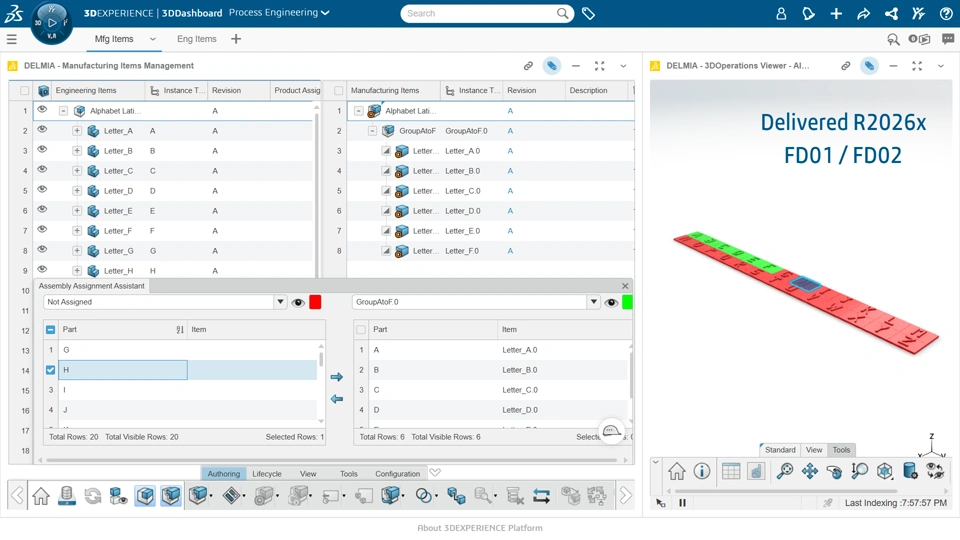Viewport: 960px width, 540px height.
Task: Expand Letter_B in Engineering Items tree
Action: pos(77,151)
